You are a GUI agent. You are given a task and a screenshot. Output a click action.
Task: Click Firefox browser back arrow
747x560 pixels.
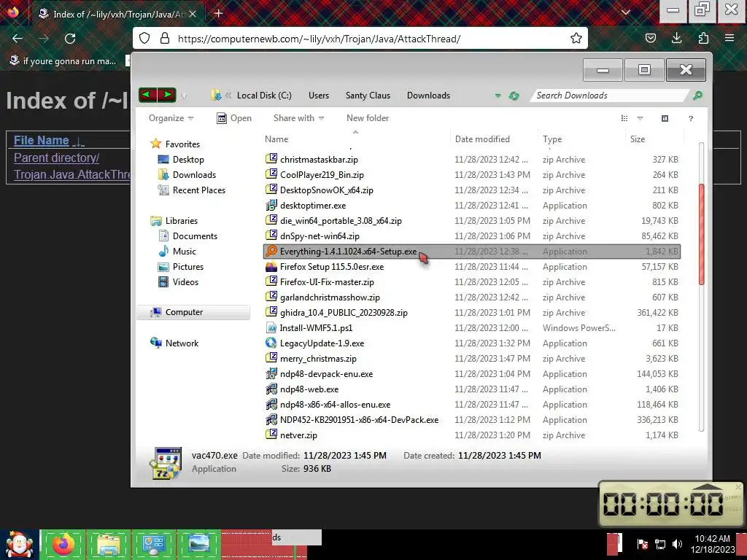pos(18,39)
